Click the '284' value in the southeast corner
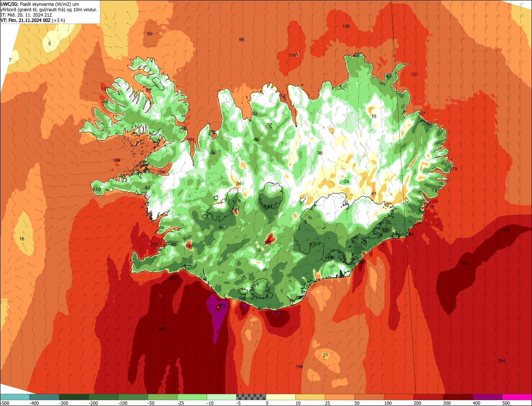 pyautogui.click(x=502, y=361)
